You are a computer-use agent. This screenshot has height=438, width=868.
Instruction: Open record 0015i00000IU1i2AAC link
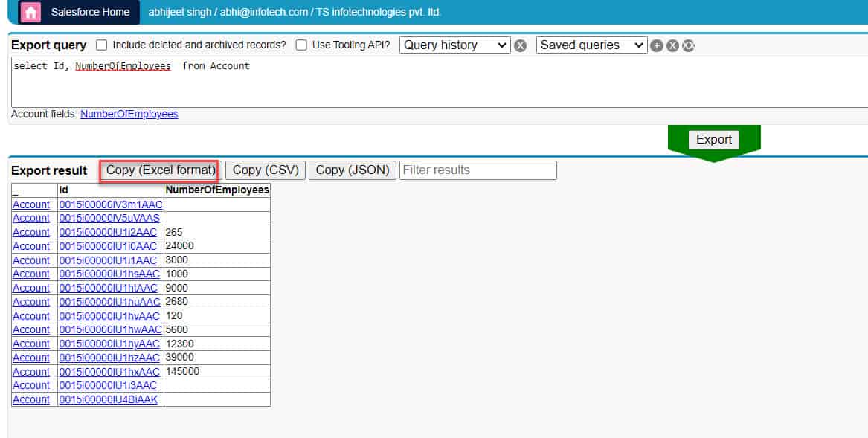click(107, 232)
